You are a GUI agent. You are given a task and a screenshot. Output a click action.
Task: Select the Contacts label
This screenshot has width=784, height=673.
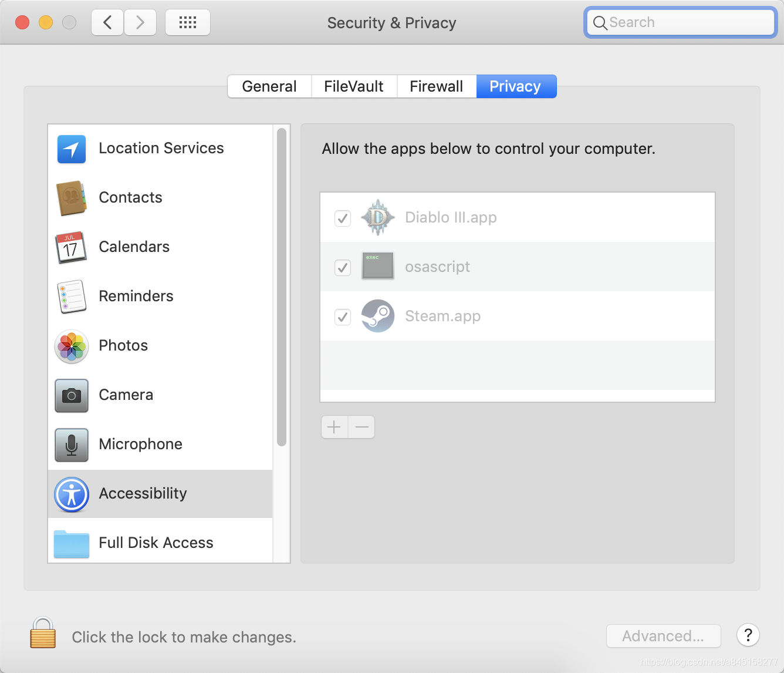pos(131,197)
